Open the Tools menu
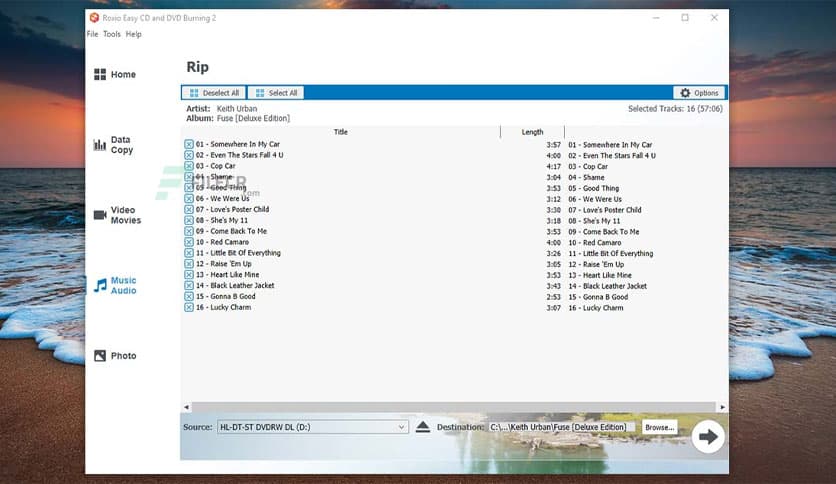Screen dimensions: 836x484 tap(111, 34)
